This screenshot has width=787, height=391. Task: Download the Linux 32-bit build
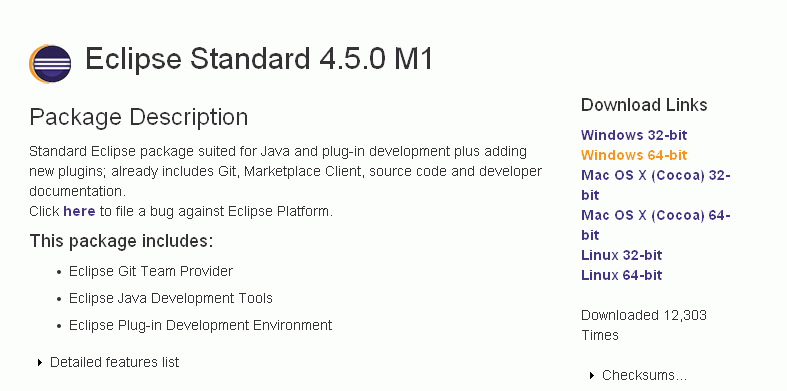pyautogui.click(x=621, y=255)
